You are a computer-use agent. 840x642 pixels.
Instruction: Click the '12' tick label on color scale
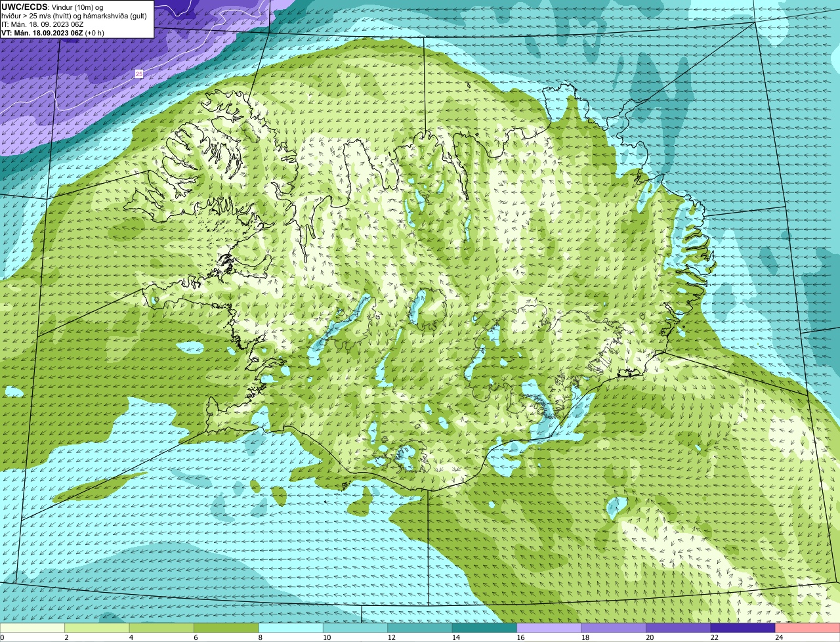click(x=391, y=637)
